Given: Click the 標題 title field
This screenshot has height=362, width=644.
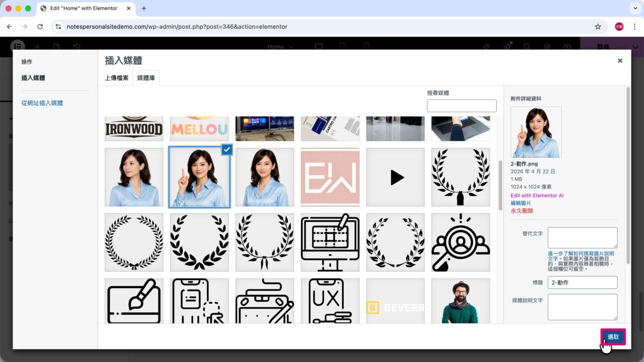Looking at the screenshot, I should [582, 283].
